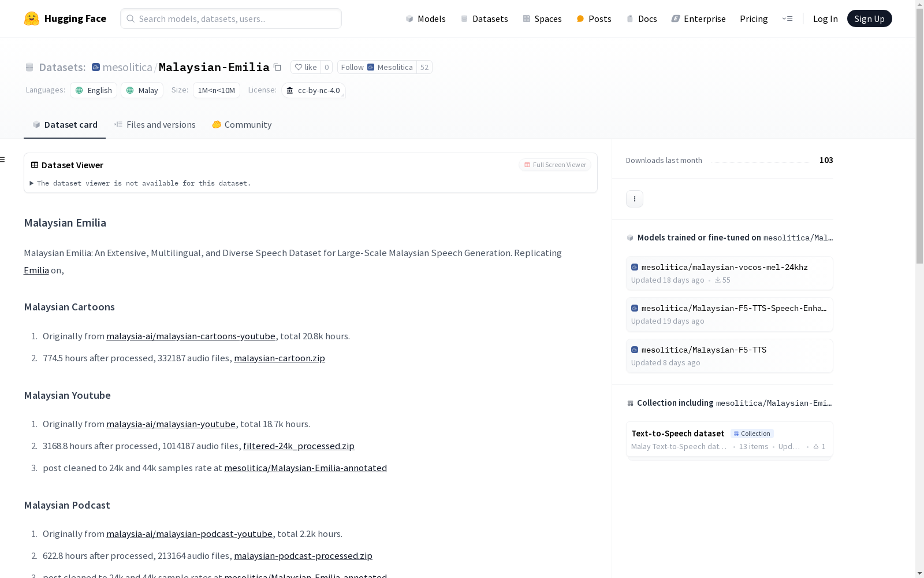
Task: Click the Log In link
Action: [x=825, y=18]
